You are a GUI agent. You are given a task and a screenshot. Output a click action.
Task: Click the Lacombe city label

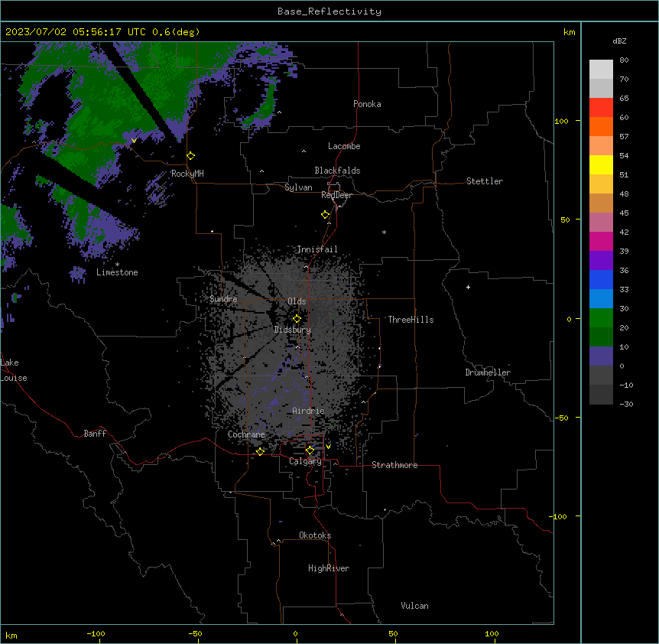[x=344, y=146]
